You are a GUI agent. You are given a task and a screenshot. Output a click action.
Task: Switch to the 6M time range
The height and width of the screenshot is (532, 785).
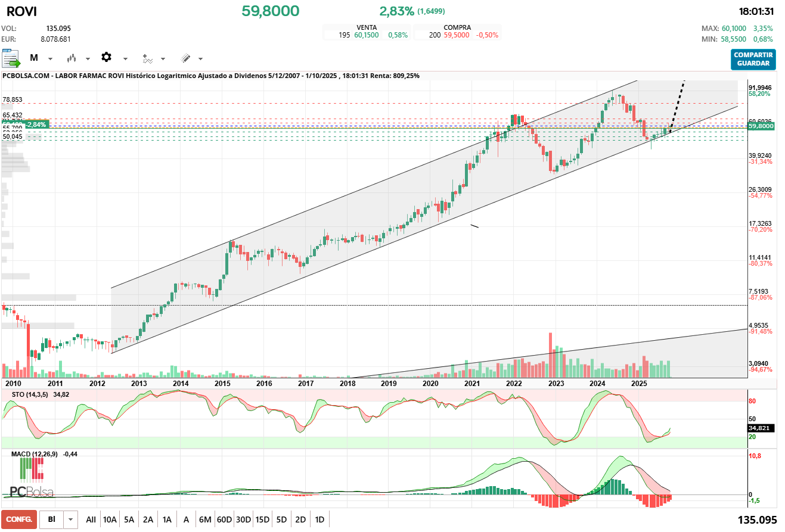coord(205,519)
